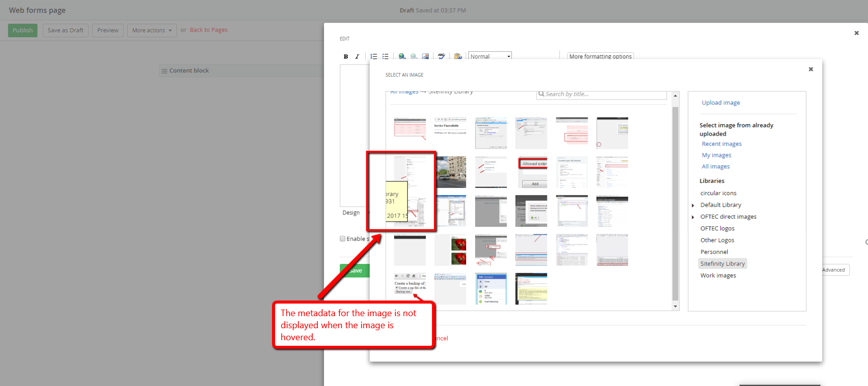Image resolution: width=868 pixels, height=386 pixels.
Task: Go Back to Pages
Action: 209,30
